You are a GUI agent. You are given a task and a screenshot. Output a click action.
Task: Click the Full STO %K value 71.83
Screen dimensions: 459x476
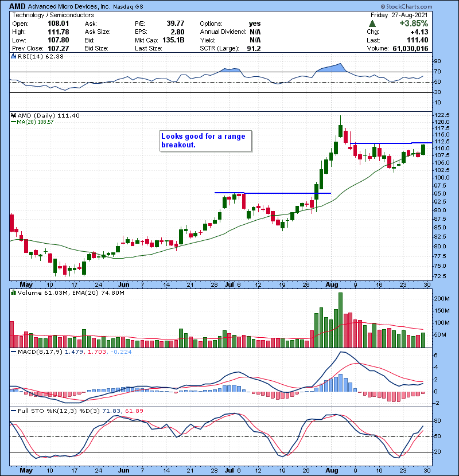[x=110, y=411]
